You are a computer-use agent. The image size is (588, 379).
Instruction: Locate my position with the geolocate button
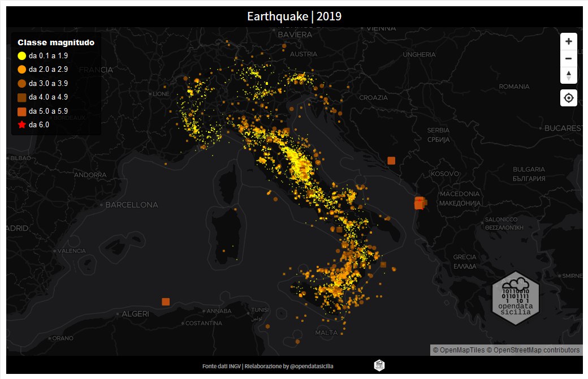(x=569, y=98)
